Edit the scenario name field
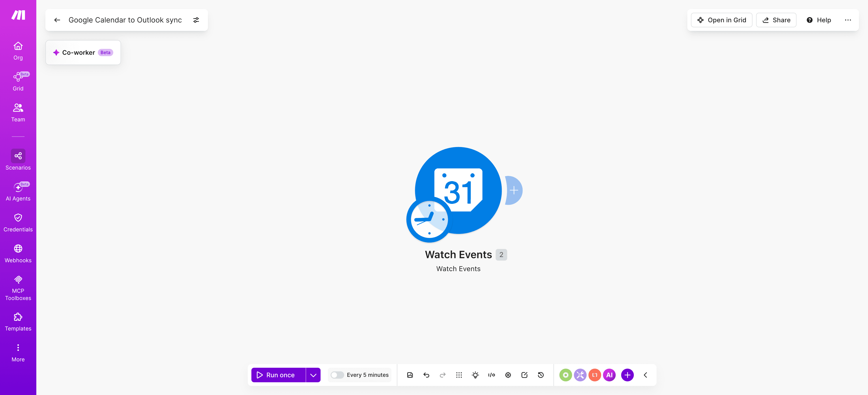 tap(125, 20)
